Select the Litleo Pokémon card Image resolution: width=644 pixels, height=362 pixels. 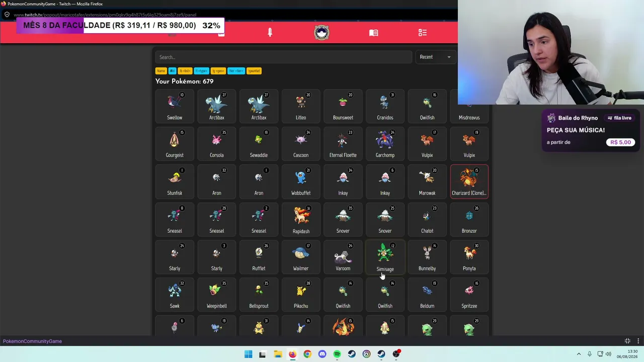click(301, 107)
